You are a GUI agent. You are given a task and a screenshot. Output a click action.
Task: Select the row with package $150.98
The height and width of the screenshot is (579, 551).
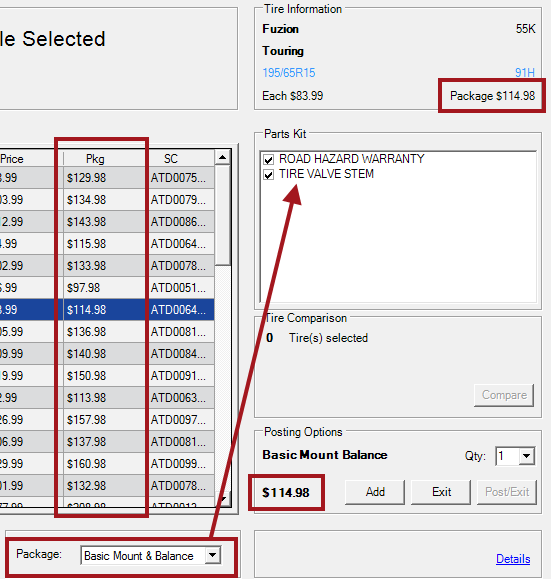[x=107, y=376]
